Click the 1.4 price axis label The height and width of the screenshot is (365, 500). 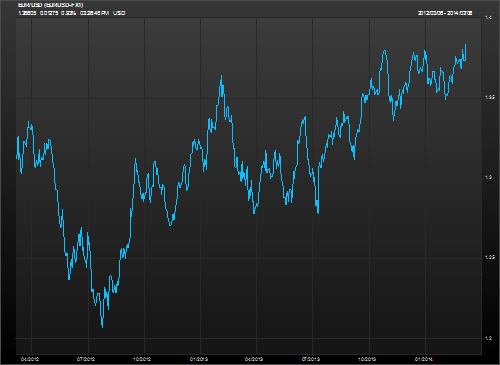(x=489, y=17)
